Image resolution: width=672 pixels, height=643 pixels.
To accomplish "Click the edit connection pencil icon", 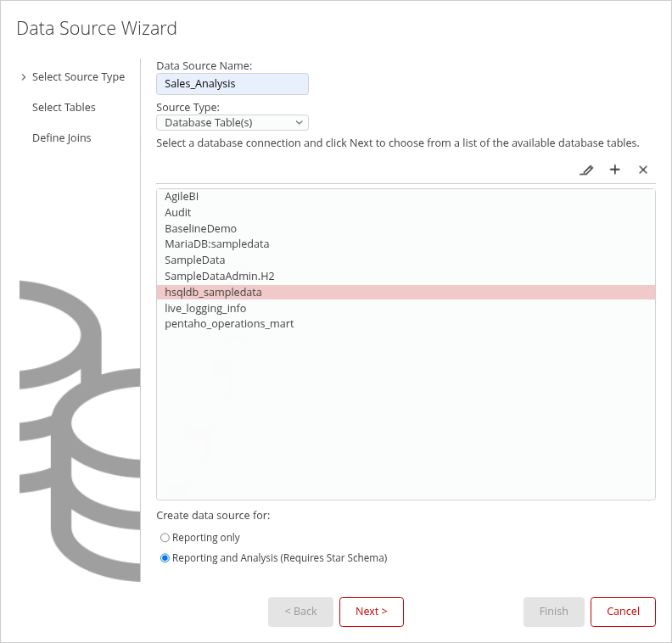I will tap(586, 170).
